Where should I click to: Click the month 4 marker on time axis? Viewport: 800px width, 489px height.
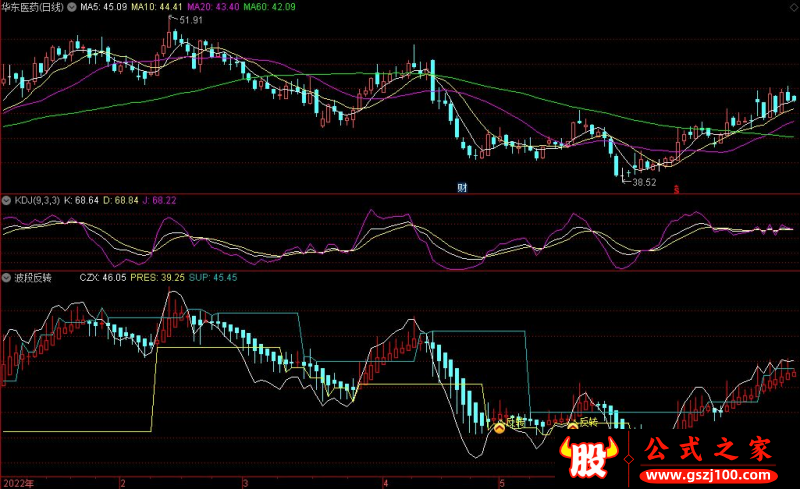point(386,483)
